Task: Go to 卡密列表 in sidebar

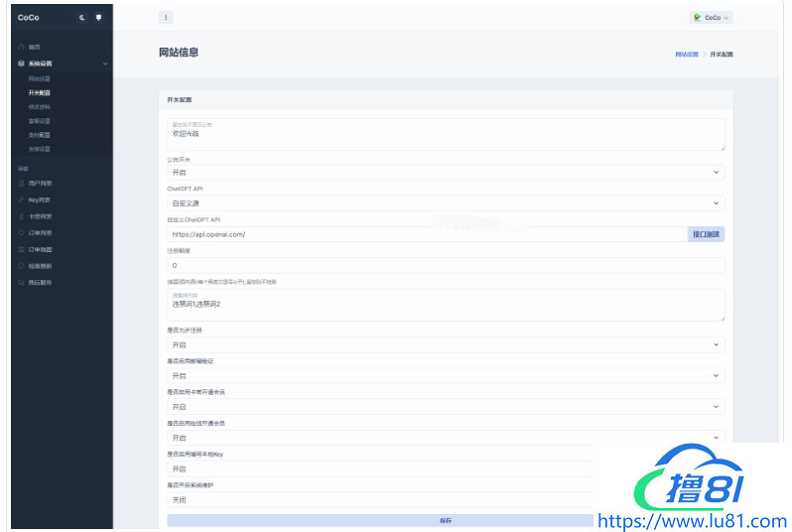Action: [40, 216]
